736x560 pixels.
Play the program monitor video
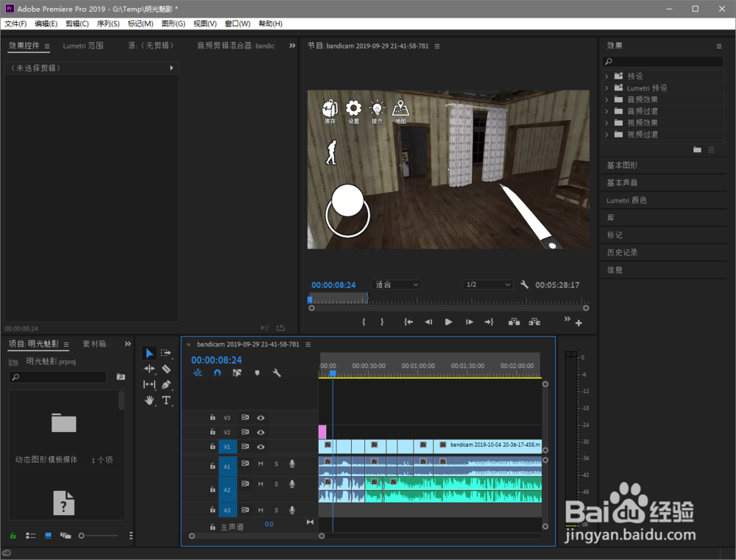coord(448,322)
